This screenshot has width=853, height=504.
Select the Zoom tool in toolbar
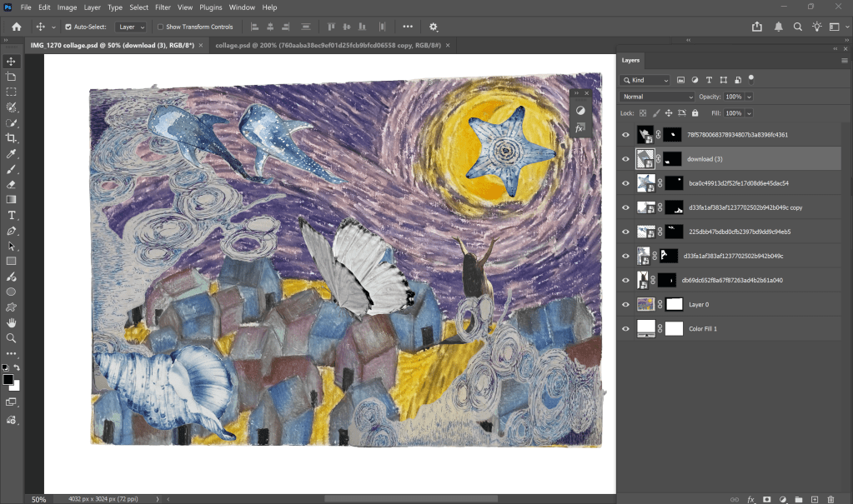click(11, 338)
